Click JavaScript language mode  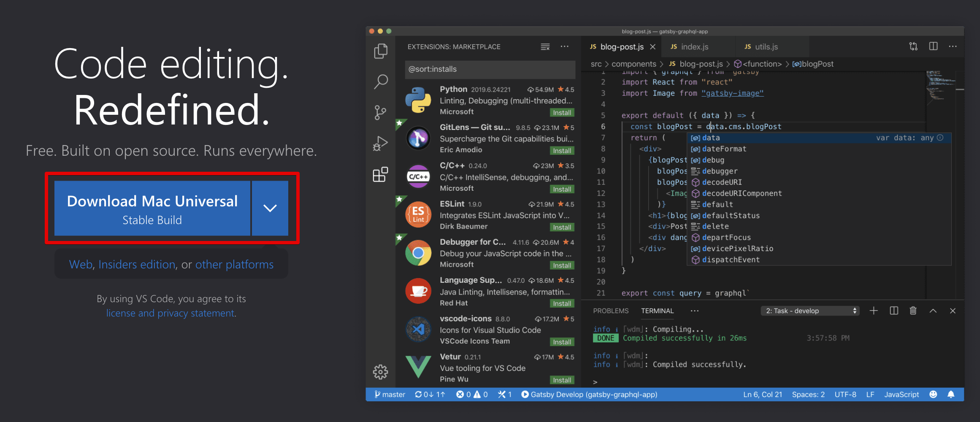[x=901, y=394]
